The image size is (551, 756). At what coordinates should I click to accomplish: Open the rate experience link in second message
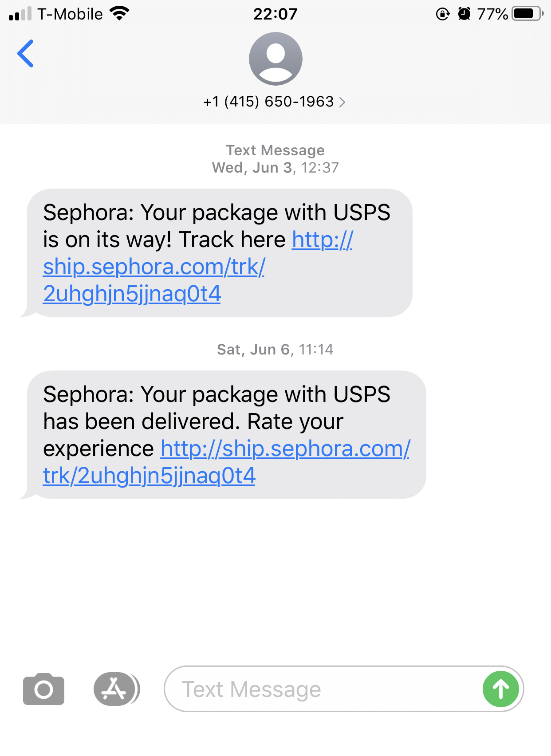coord(226,462)
